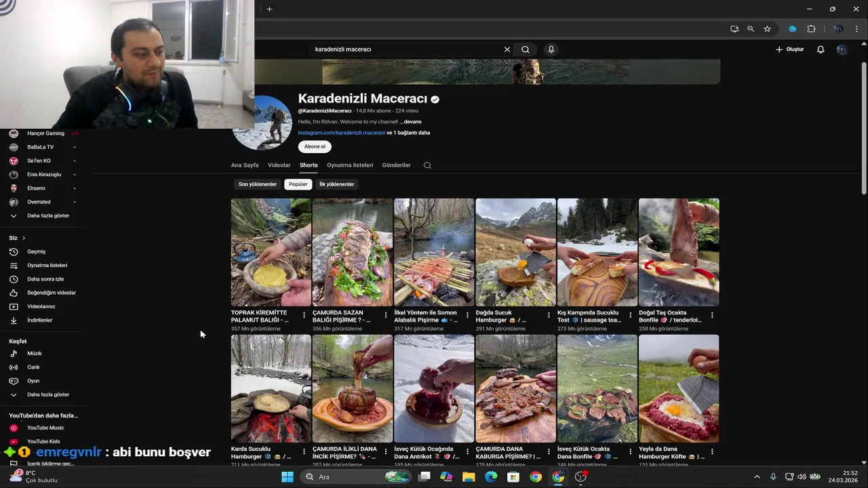Open Enis Kirazoglu subscription channel
This screenshot has height=488, width=868.
(x=43, y=174)
